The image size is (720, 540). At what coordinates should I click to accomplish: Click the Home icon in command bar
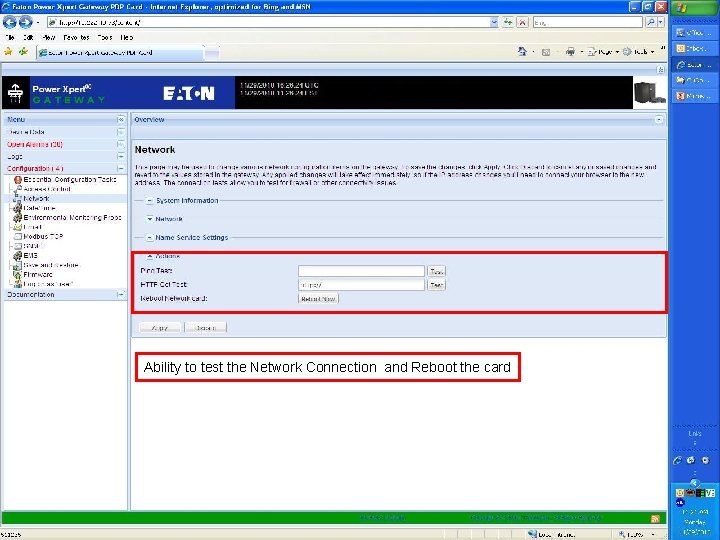pyautogui.click(x=523, y=51)
